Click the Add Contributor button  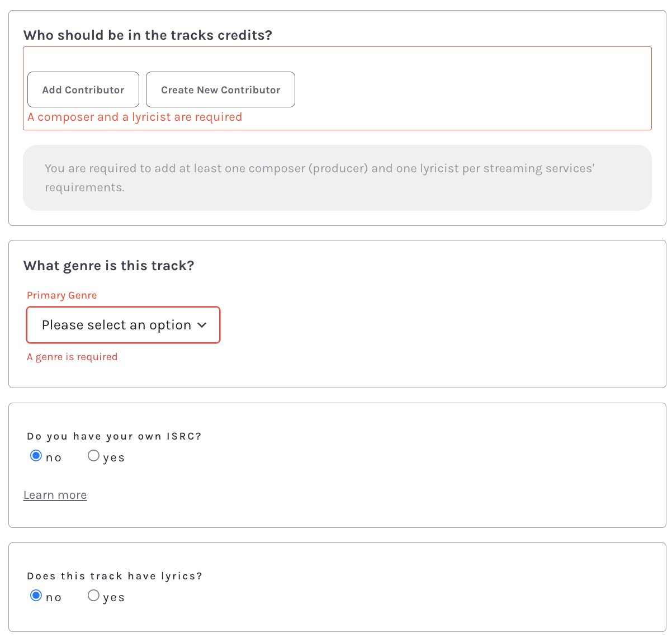point(83,89)
